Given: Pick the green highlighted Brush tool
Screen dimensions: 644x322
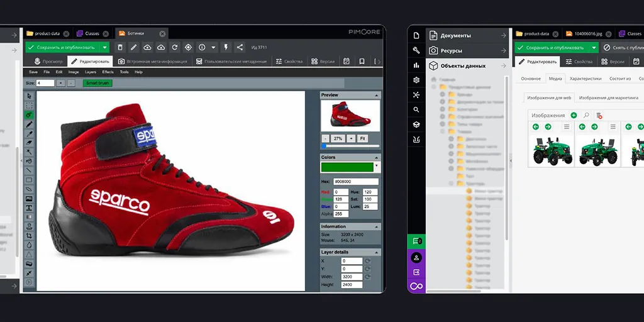Looking at the screenshot, I should (x=29, y=115).
